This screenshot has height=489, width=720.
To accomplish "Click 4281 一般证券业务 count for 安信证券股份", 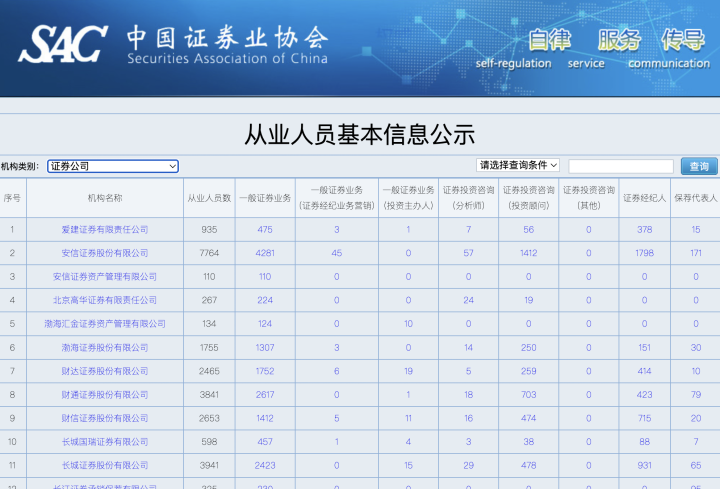I will [265, 253].
